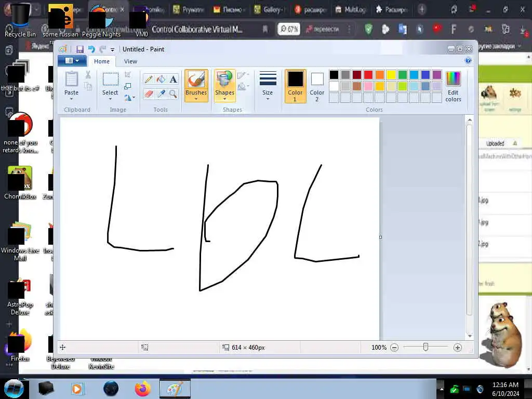Click the Resize icon in Image group
Screen dimensions: 532x399
(x=128, y=86)
